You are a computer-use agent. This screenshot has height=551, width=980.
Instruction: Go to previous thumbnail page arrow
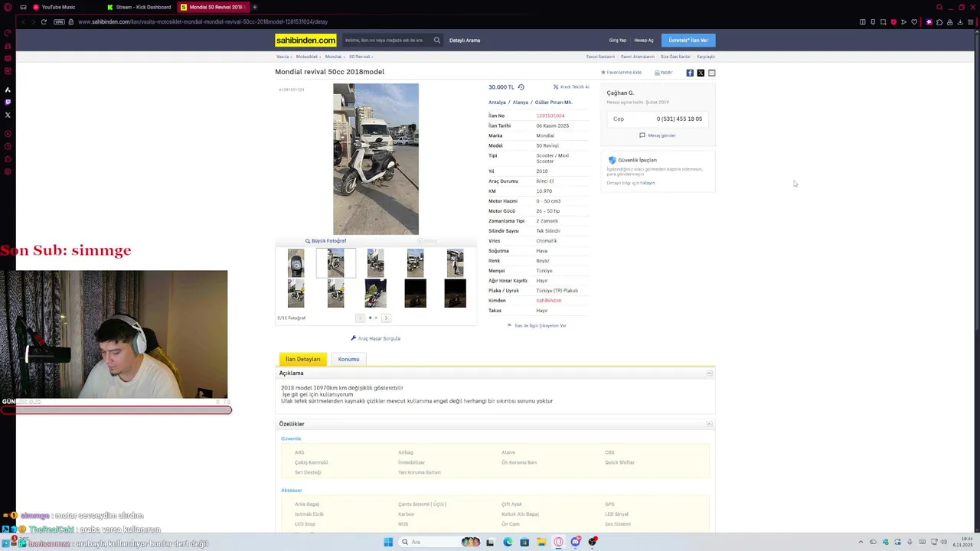click(360, 318)
